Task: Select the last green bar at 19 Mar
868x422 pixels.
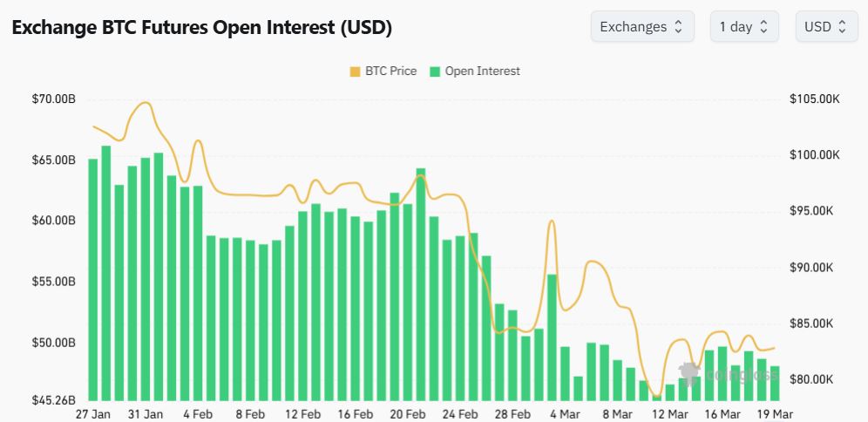Action: tap(775, 384)
